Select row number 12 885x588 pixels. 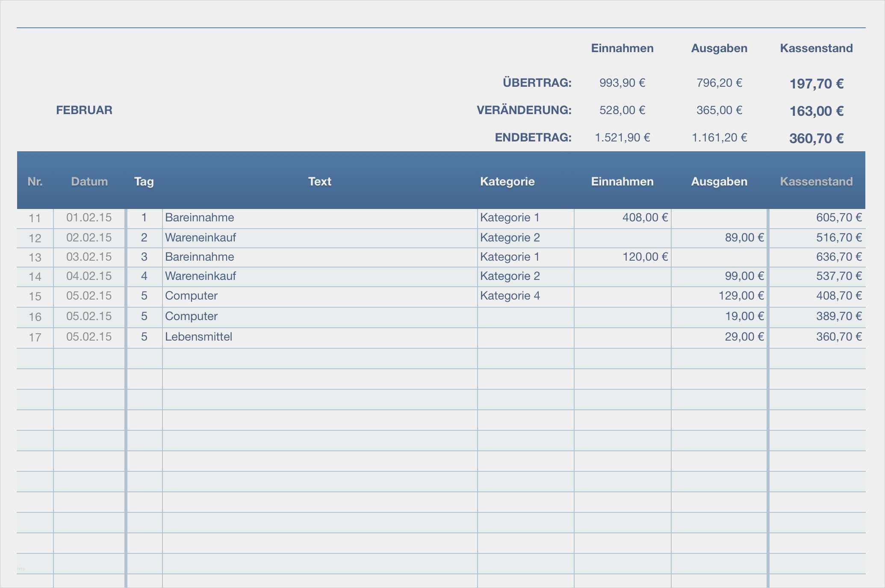35,238
